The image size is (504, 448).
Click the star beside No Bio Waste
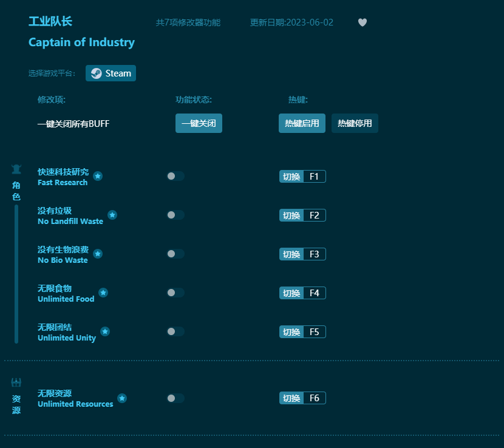click(x=98, y=254)
